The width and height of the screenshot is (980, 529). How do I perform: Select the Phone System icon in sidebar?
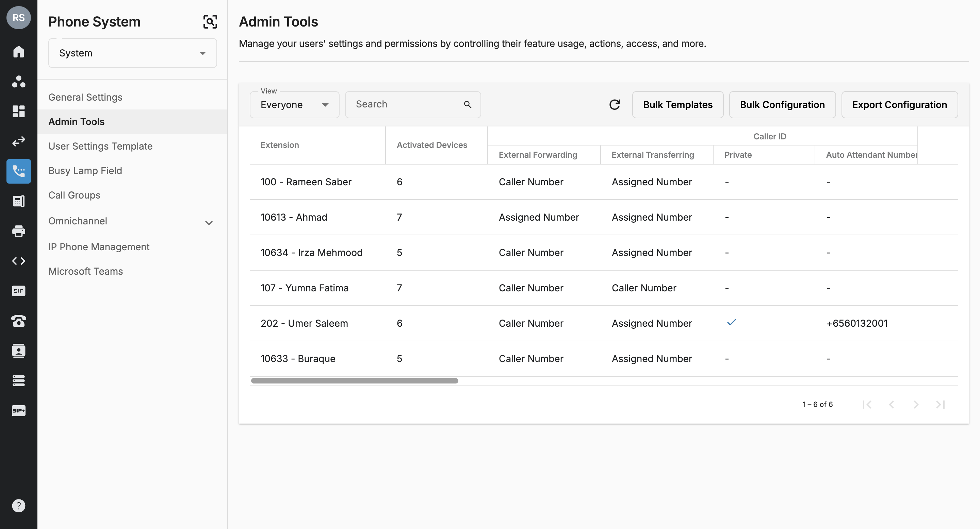click(19, 171)
